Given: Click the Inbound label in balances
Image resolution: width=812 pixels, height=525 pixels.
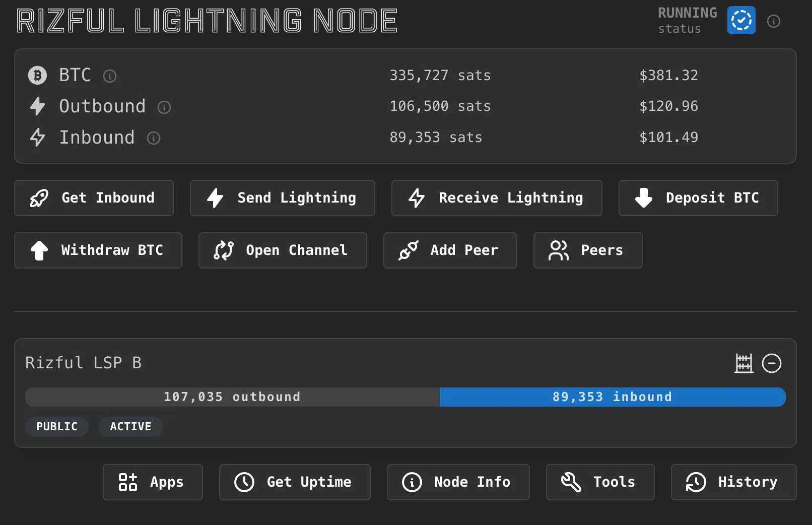Looking at the screenshot, I should coord(97,138).
